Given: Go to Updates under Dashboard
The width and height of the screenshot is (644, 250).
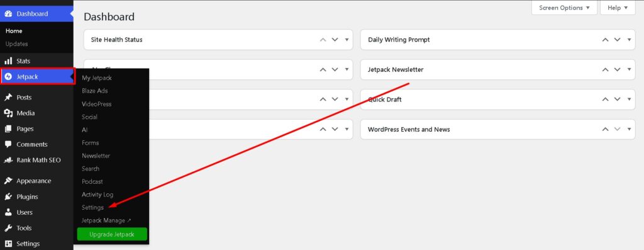Looking at the screenshot, I should click(x=16, y=44).
